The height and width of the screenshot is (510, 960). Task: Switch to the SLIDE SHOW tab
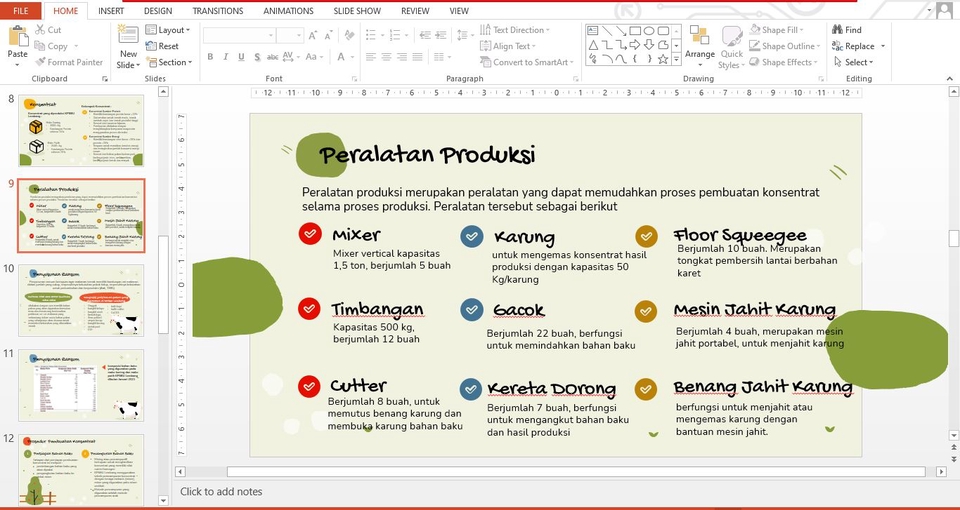click(357, 10)
